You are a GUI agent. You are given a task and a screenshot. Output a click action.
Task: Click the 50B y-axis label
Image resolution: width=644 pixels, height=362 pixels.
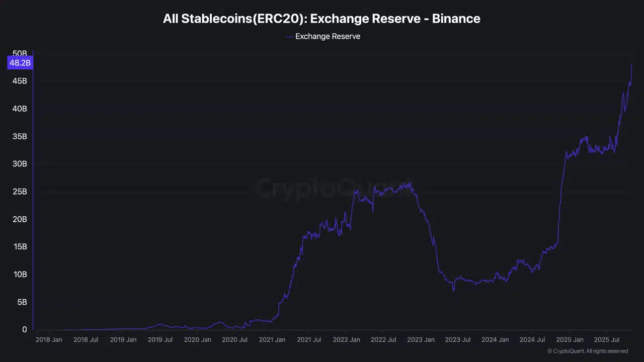pyautogui.click(x=20, y=53)
